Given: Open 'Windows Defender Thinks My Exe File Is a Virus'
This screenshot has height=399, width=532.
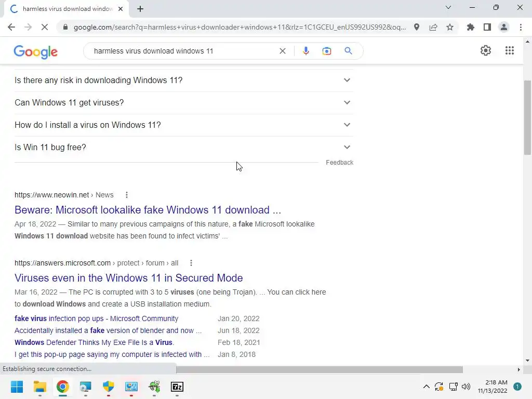Looking at the screenshot, I should 94,342.
